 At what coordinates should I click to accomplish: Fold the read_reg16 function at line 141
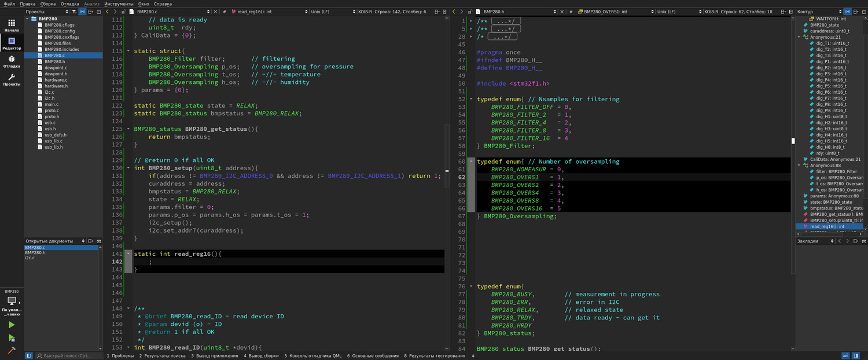coord(128,254)
